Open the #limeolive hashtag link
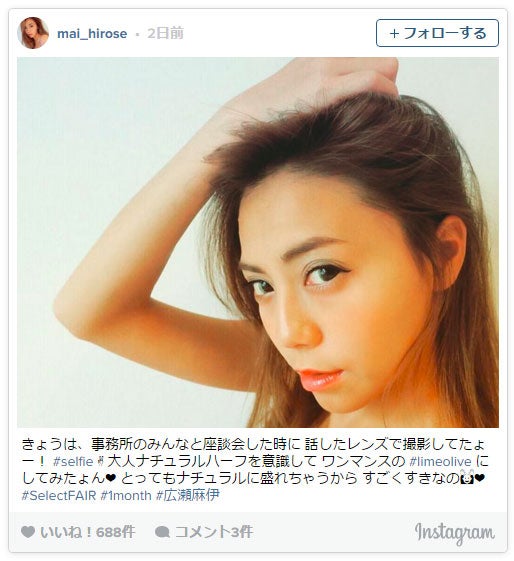Image resolution: width=514 pixels, height=561 pixels. pyautogui.click(x=440, y=462)
